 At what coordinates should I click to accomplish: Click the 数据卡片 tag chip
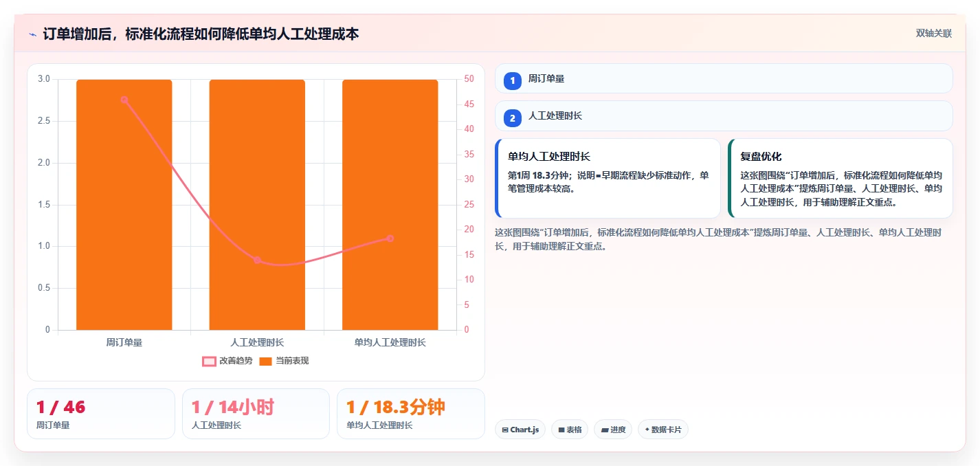pyautogui.click(x=663, y=430)
